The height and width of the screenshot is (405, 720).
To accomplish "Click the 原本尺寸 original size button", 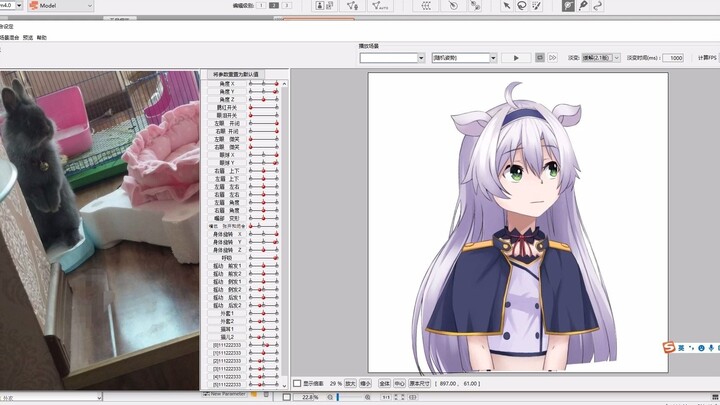I will 419,383.
